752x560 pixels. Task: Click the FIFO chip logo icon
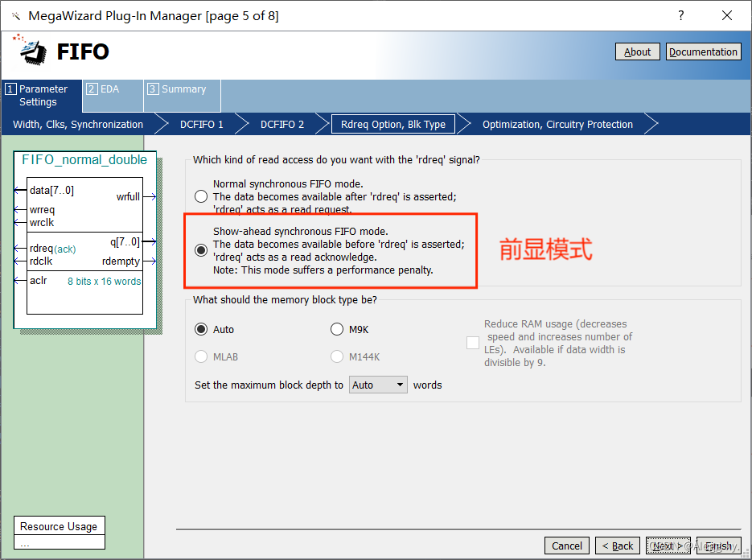tap(31, 49)
